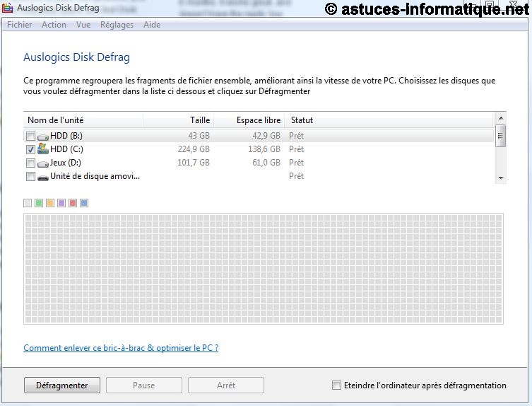This screenshot has width=532, height=406.
Task: Click the Auslogics Disk Defrag title bar icon
Action: click(x=8, y=8)
